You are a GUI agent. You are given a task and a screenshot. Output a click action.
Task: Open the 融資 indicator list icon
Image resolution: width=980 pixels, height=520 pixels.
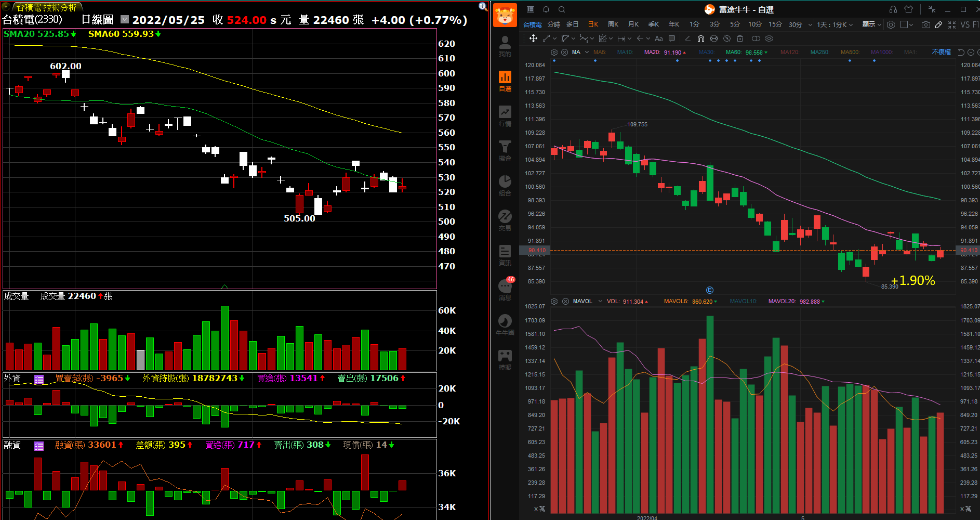tap(39, 446)
